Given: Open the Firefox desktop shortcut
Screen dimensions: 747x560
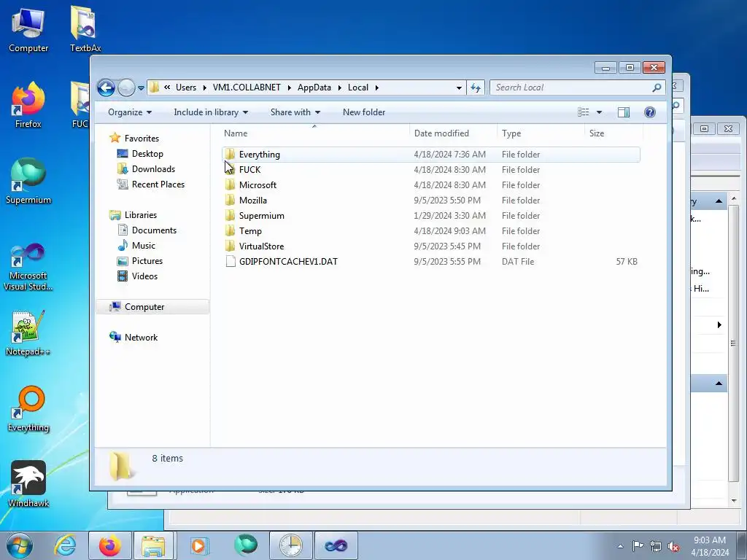Looking at the screenshot, I should point(28,105).
